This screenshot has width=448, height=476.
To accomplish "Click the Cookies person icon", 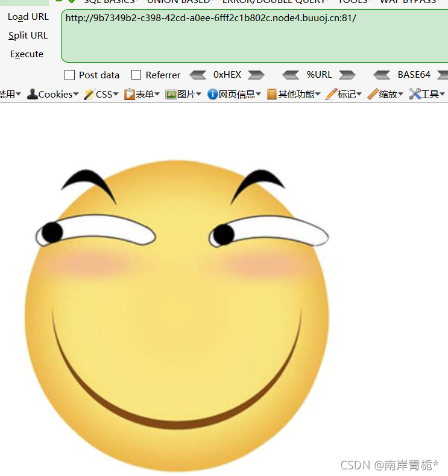I will (x=32, y=94).
